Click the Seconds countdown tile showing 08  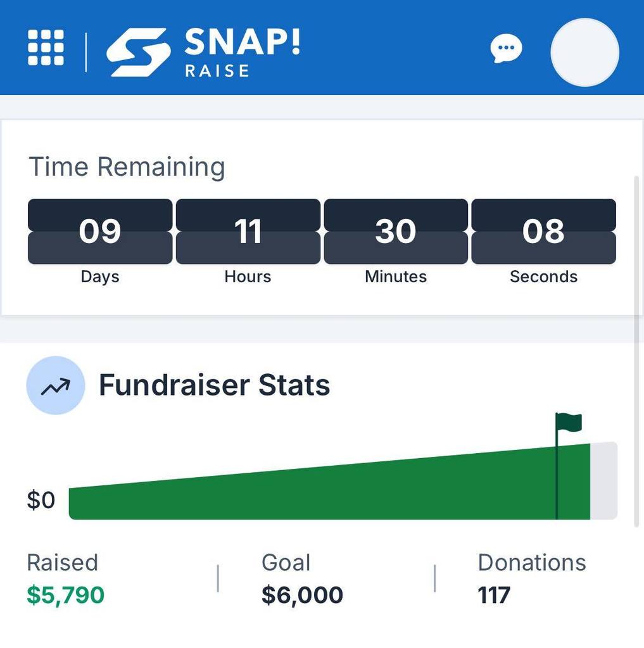543,231
